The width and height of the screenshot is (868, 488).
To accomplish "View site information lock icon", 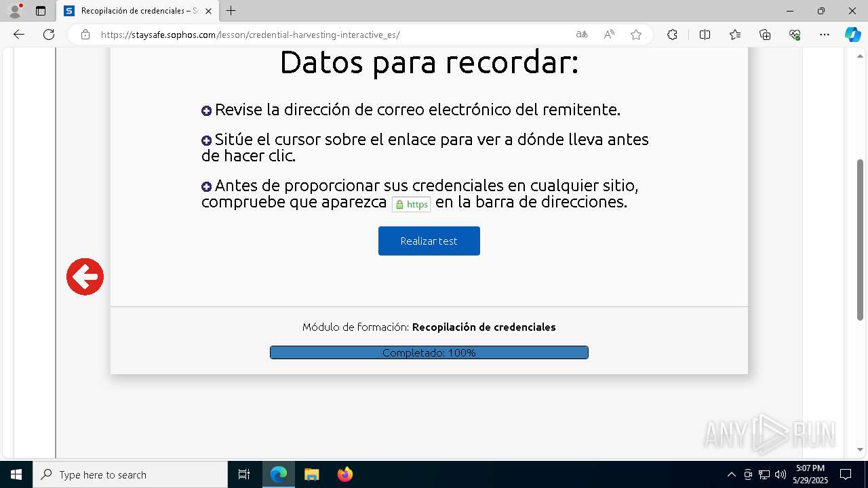I will click(85, 35).
